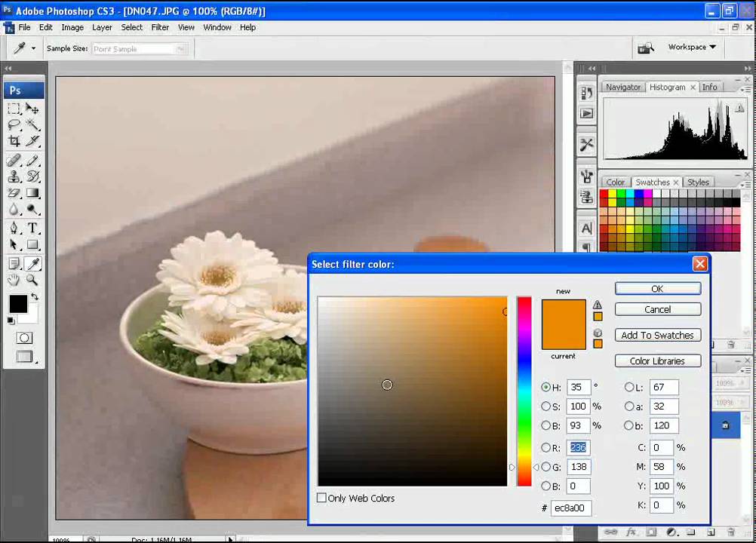Viewport: 756px width, 543px height.
Task: Select the Lab a radio button
Action: 628,406
